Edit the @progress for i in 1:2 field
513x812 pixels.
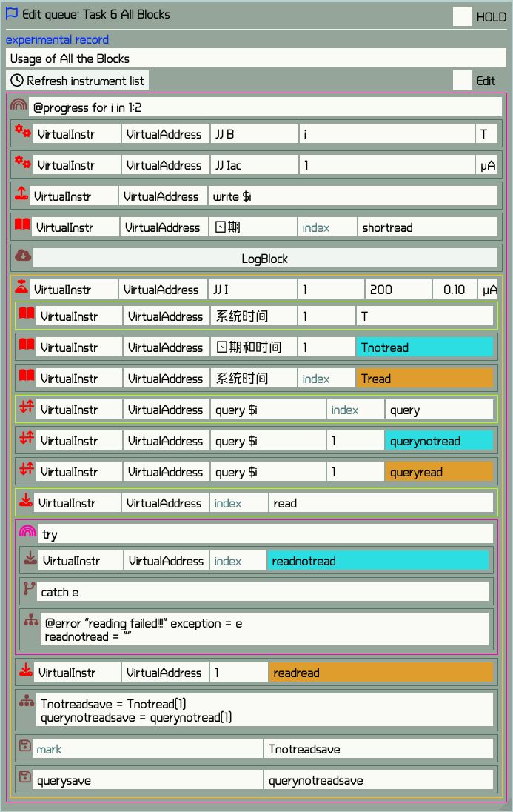pos(266,107)
